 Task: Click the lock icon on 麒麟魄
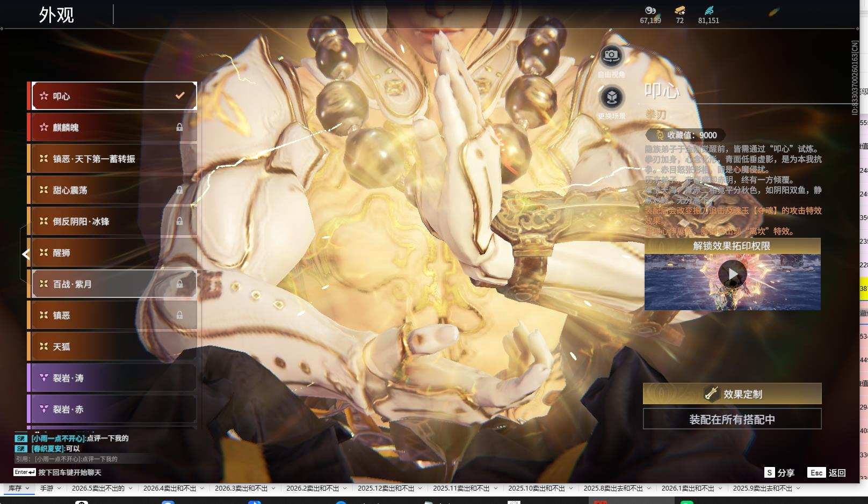pos(179,127)
